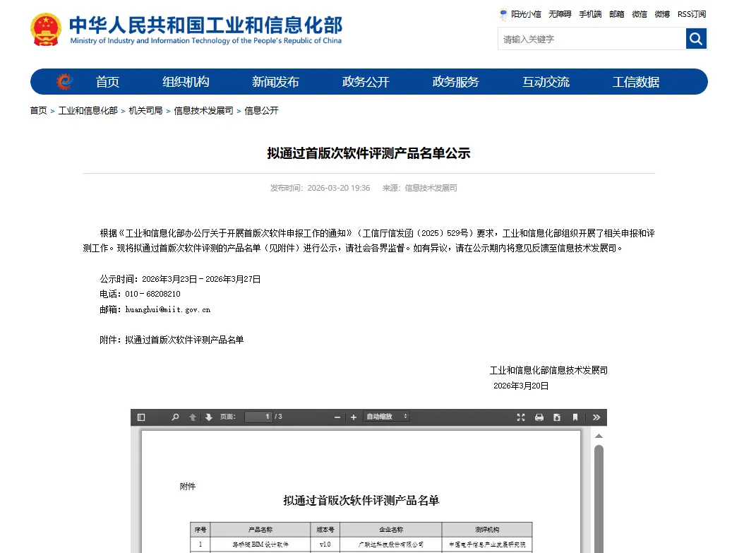756x553 pixels.
Task: Click the 公示时间 date range line
Action: 180,279
